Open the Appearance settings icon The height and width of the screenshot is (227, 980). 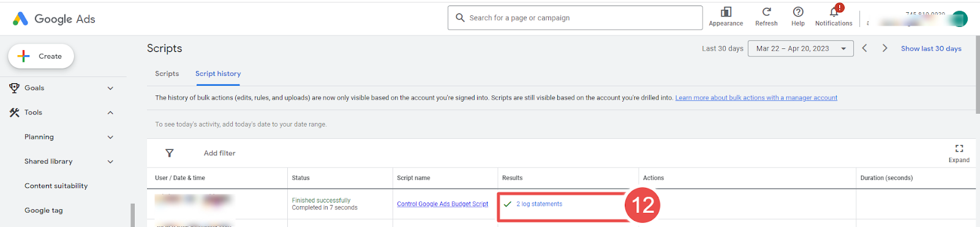tap(726, 12)
